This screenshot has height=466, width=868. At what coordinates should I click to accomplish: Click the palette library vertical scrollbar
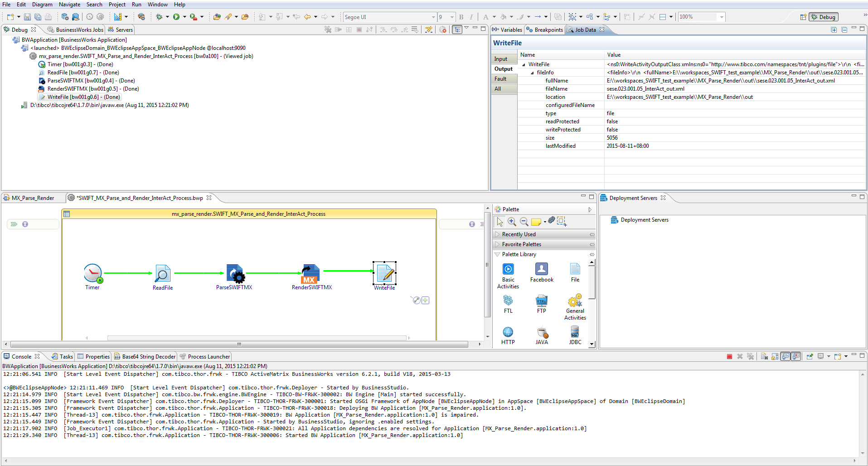[592, 302]
